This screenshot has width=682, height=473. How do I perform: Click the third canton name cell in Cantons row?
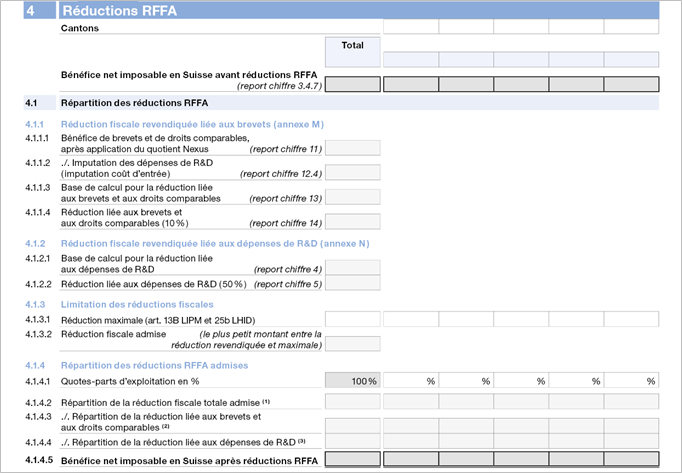pos(521,27)
